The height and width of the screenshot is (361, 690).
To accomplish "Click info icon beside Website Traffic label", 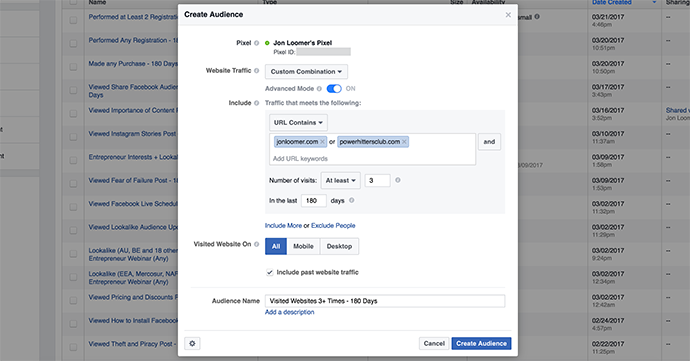I will (257, 70).
